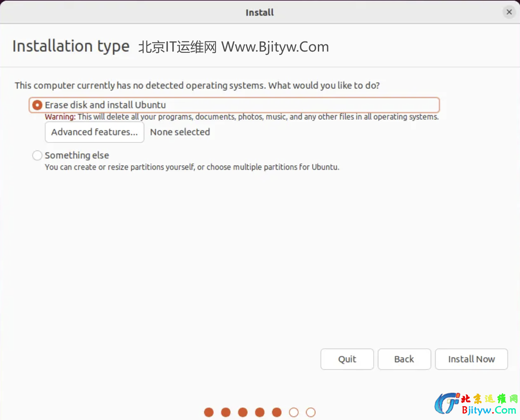Click the third filled progress dot

point(243,412)
